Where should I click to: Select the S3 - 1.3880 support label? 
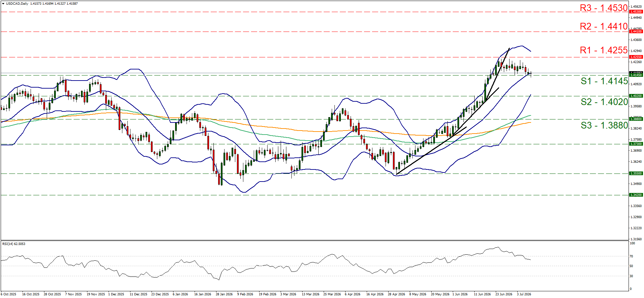point(604,125)
